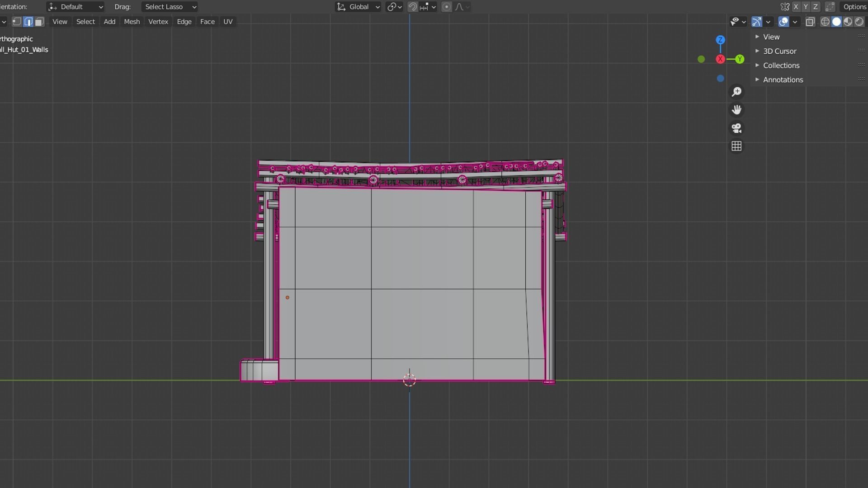Toggle X-ray view
The height and width of the screenshot is (488, 868).
[x=810, y=22]
